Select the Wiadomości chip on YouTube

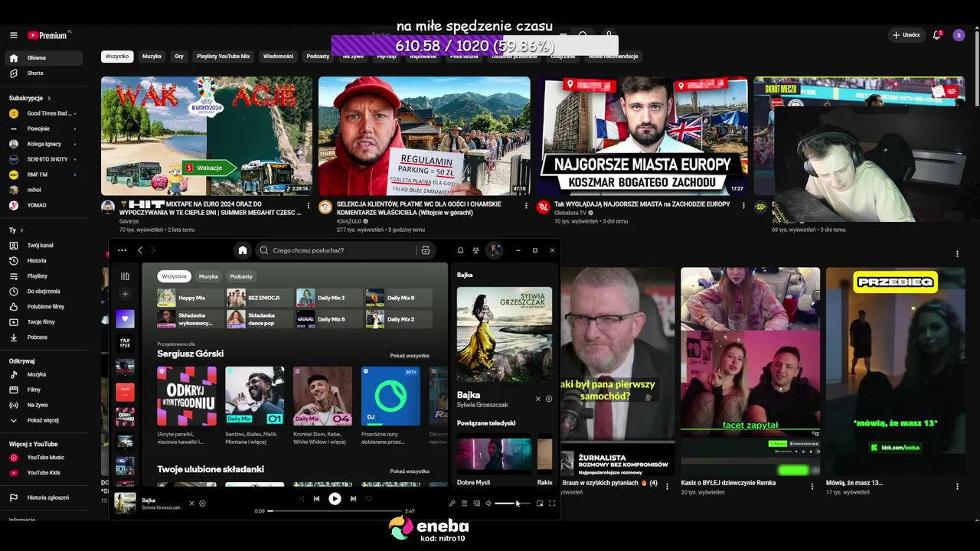(x=278, y=57)
